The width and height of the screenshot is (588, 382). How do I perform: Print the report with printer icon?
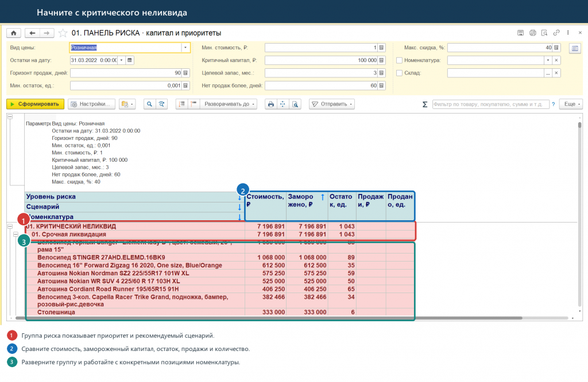point(271,104)
